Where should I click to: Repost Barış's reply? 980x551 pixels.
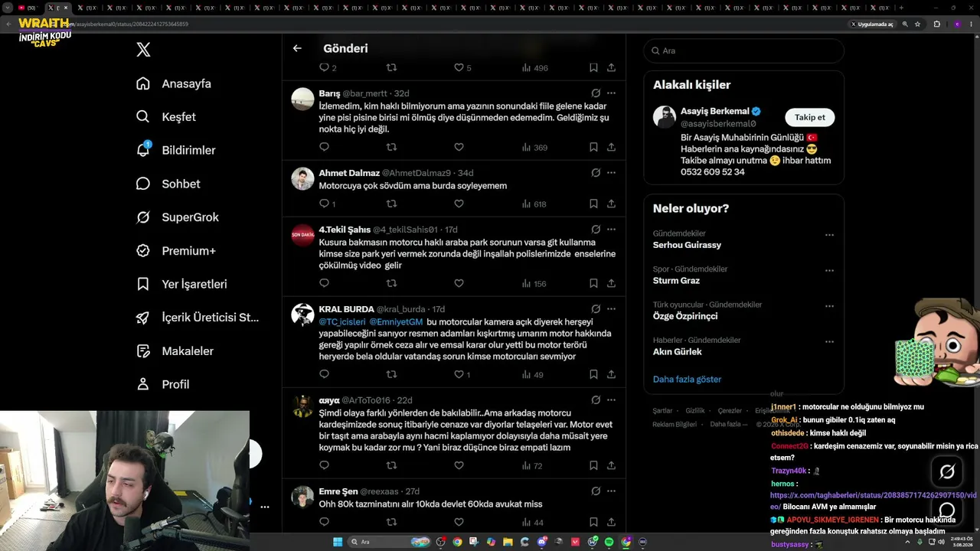coord(391,147)
